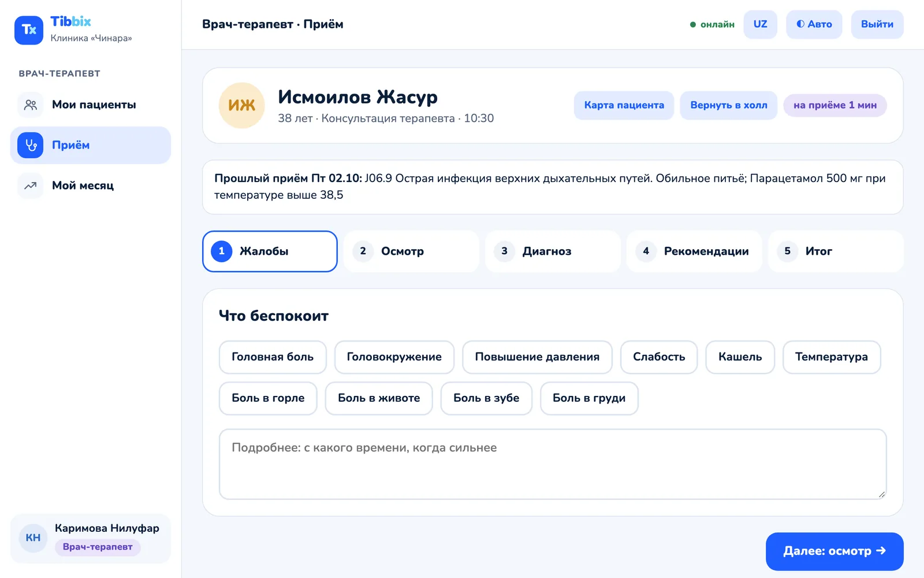Toggle the Боль в зубе chip

pos(486,398)
